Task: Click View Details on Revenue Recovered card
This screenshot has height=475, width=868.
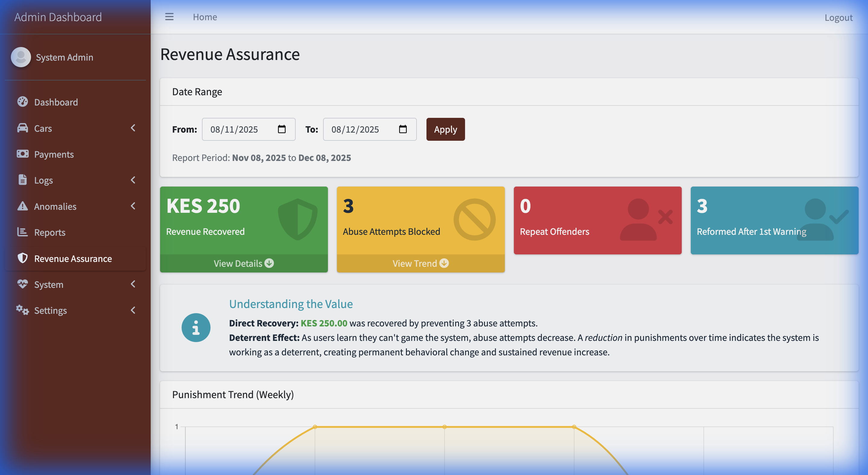Action: [244, 263]
